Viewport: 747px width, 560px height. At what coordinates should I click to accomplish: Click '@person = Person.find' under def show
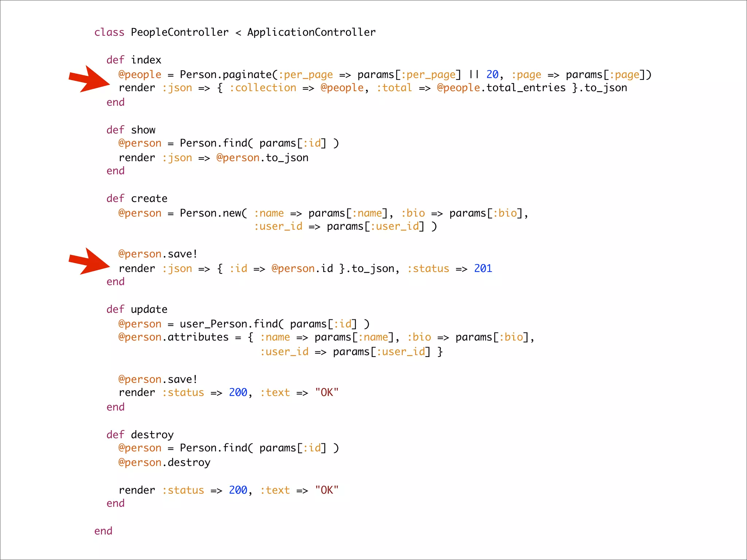(x=229, y=143)
